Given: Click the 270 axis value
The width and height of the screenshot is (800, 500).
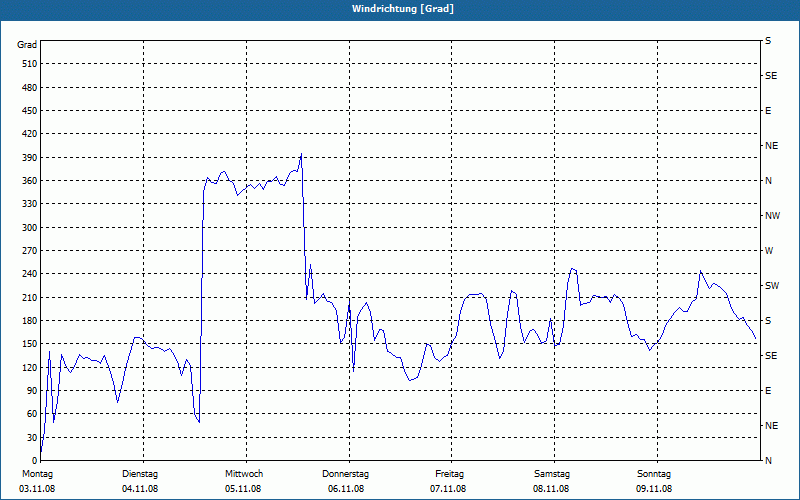Looking at the screenshot, I should 29,251.
